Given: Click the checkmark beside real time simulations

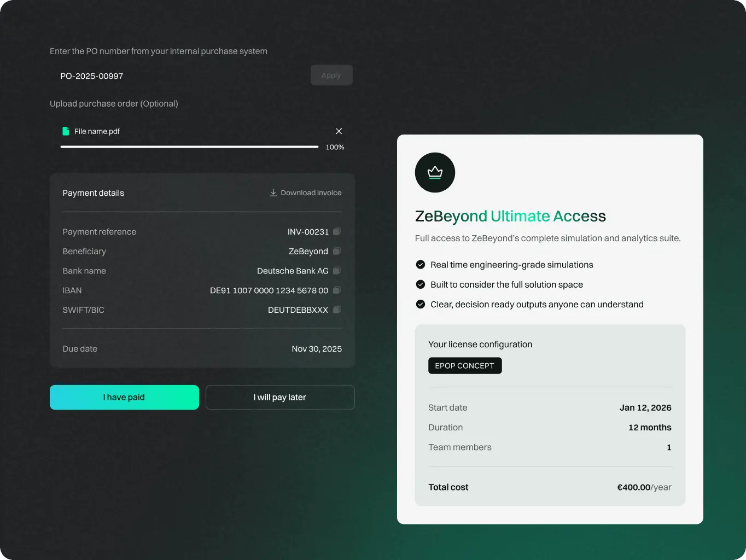Looking at the screenshot, I should pyautogui.click(x=420, y=265).
